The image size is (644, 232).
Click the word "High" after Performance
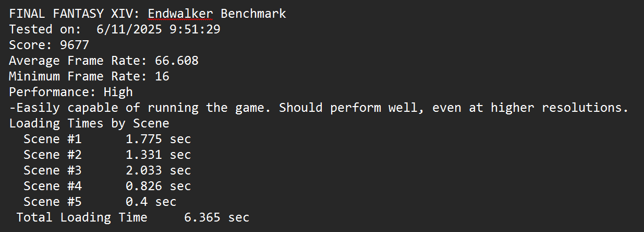(x=118, y=92)
